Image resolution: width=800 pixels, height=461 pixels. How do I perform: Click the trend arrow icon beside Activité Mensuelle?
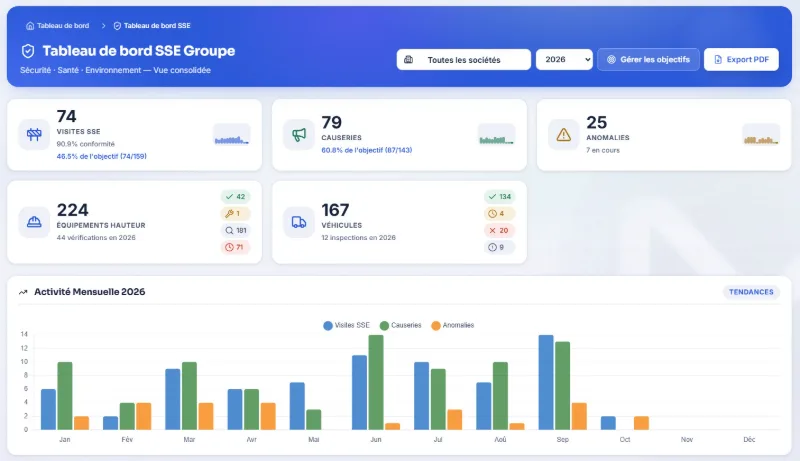tap(23, 292)
